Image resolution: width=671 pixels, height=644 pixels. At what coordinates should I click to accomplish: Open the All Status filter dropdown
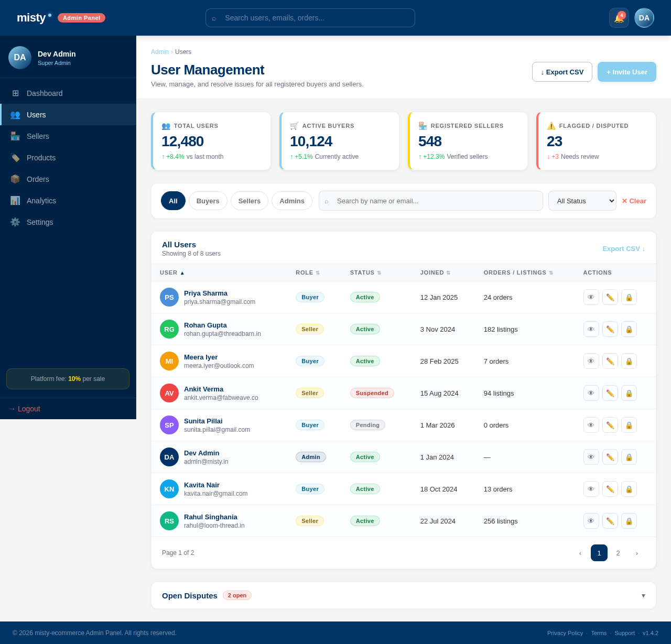point(582,201)
